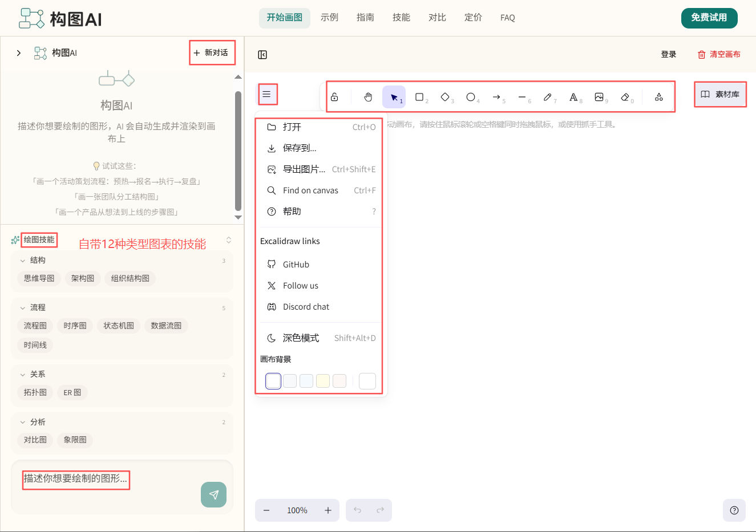756x532 pixels.
Task: Toggle the 绘图技能 panel expand arrows
Action: pos(229,240)
